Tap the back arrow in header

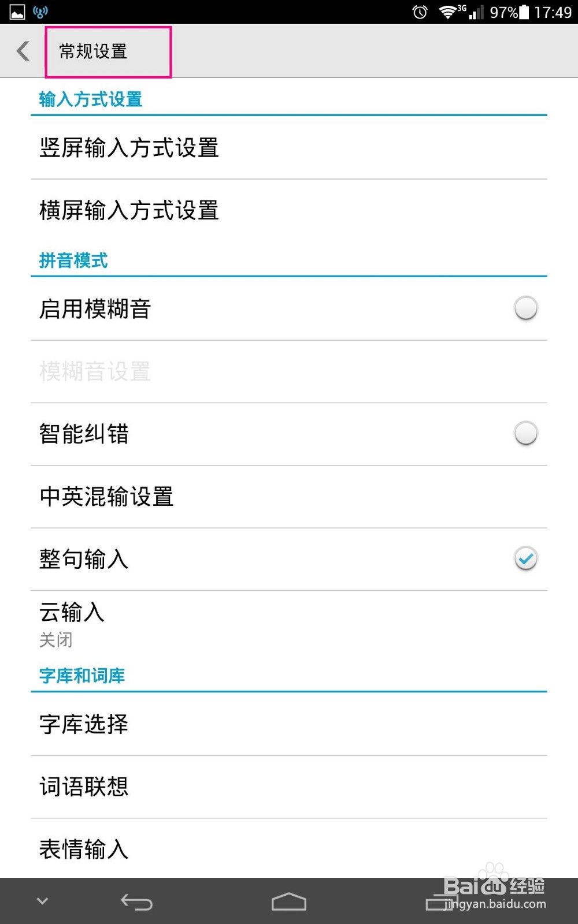23,51
